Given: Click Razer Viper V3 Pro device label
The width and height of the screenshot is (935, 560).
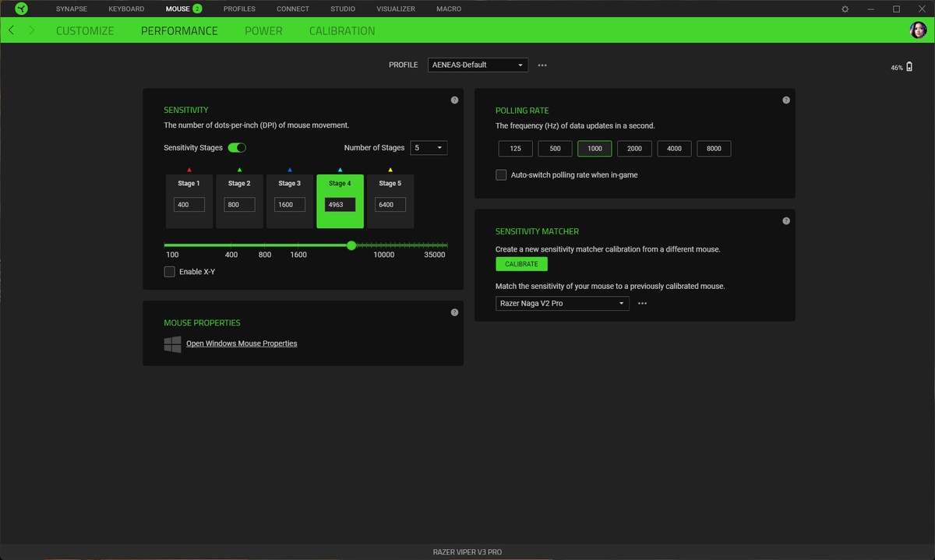Looking at the screenshot, I should pyautogui.click(x=467, y=552).
